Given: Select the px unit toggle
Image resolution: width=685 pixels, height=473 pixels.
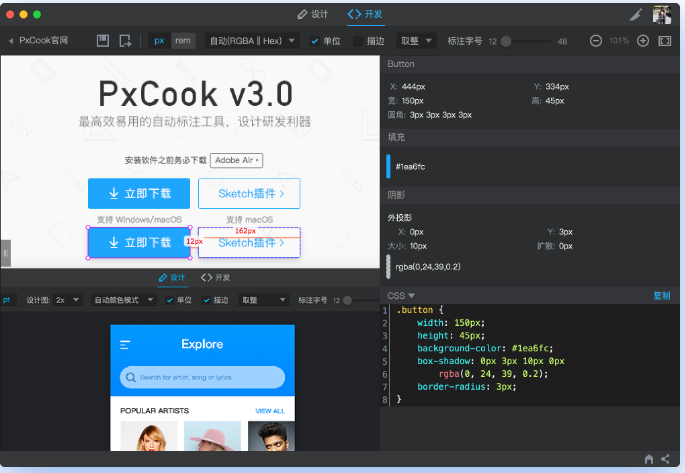Looking at the screenshot, I should pos(159,41).
